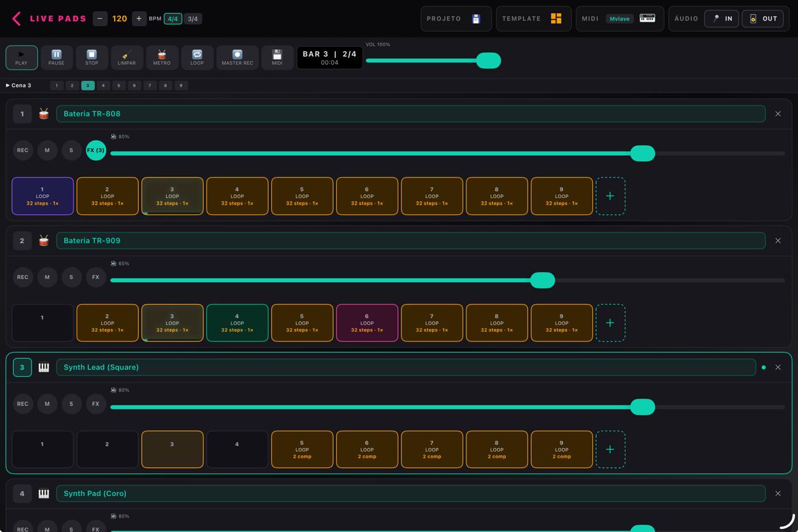Select track number 4 button
The image size is (798, 532).
point(22,493)
